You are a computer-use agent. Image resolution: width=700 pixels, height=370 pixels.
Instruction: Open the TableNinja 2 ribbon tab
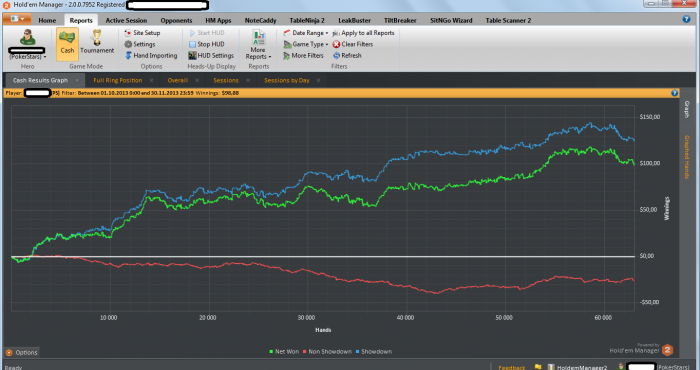click(x=307, y=21)
